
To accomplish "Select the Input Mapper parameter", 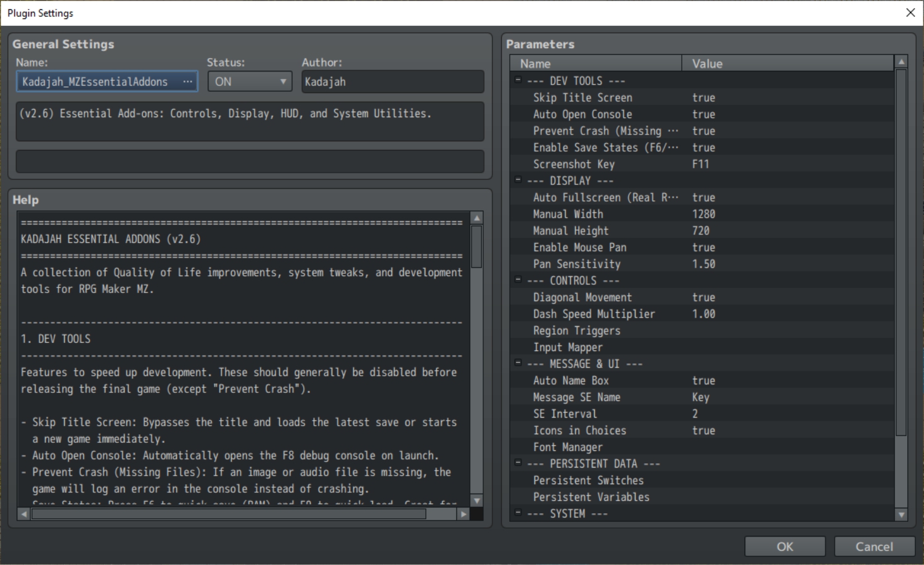I will coord(702,347).
